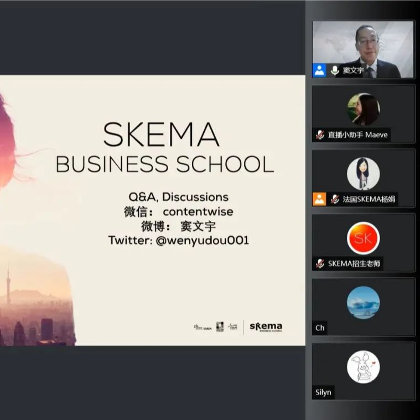Click the blue host icon on 窦文宇's video
Image resolution: width=420 pixels, height=420 pixels.
click(319, 70)
